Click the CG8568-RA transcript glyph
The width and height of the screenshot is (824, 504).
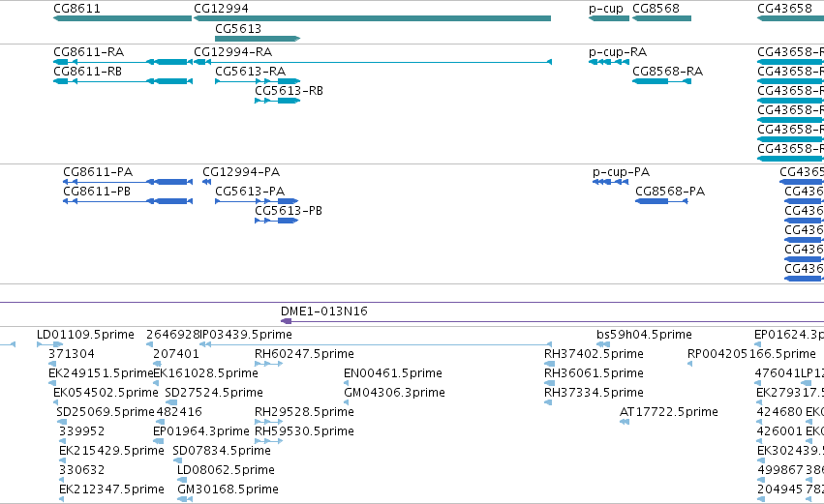tap(661, 81)
